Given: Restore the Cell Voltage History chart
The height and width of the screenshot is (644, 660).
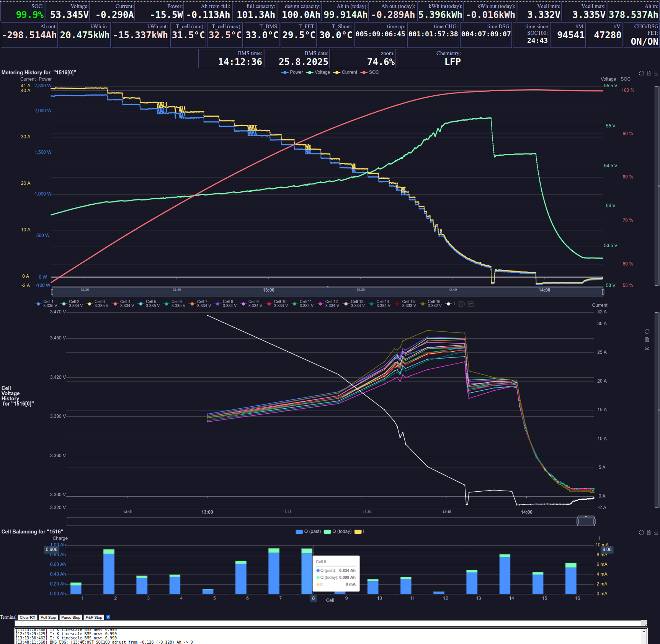Looking at the screenshot, I should (647, 331).
